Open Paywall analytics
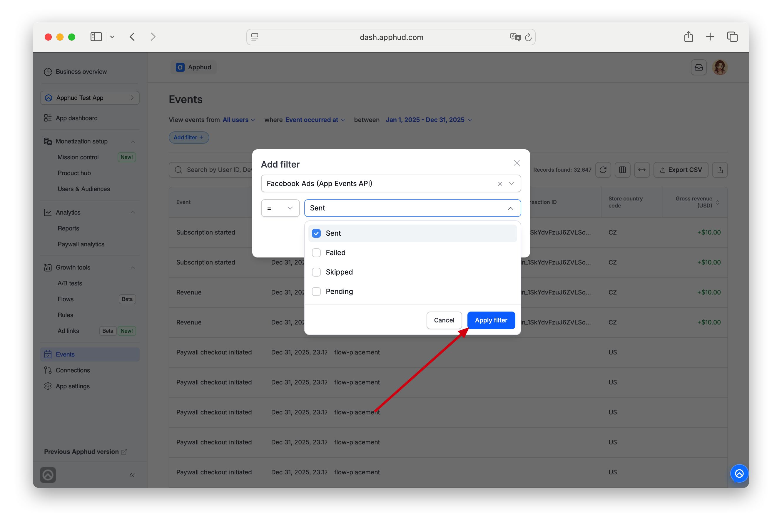Viewport: 782px width, 532px height. (x=81, y=244)
